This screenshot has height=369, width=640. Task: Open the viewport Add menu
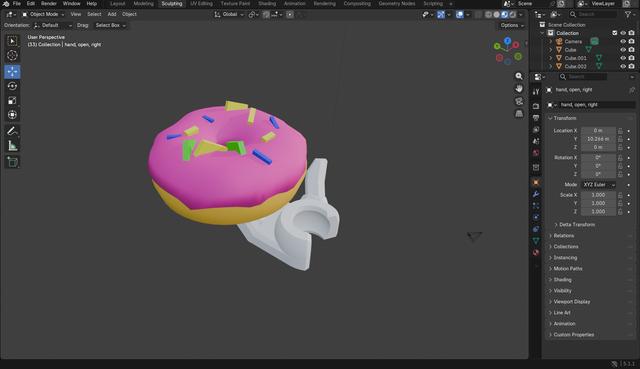[112, 14]
